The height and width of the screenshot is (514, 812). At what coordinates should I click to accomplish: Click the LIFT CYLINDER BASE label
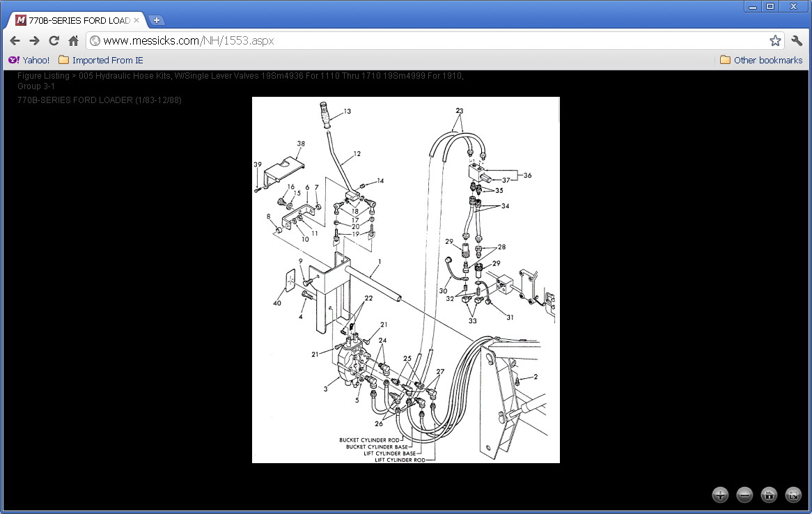pyautogui.click(x=389, y=453)
